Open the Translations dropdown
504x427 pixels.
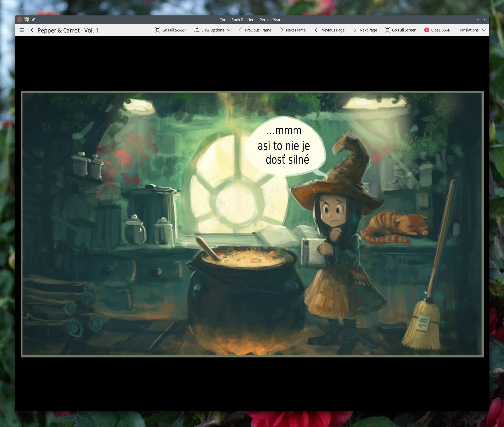click(471, 30)
